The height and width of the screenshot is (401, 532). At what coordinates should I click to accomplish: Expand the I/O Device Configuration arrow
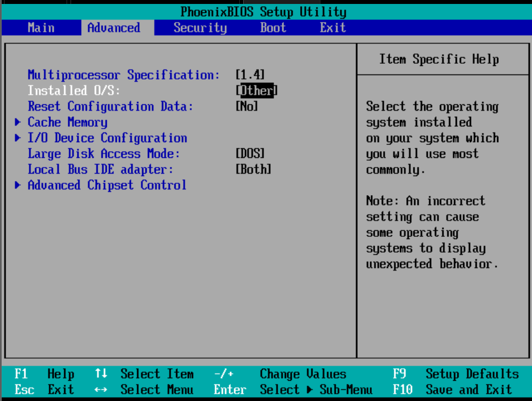pos(17,138)
